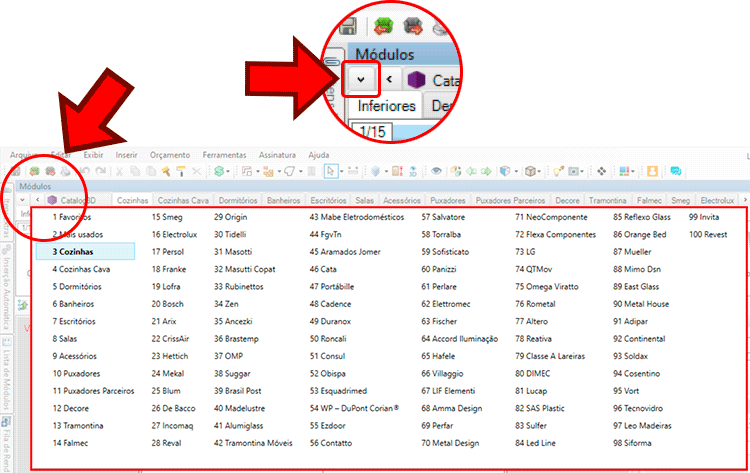Click the light bulb lighting icon
Screen dimensions: 750x473
(x=558, y=171)
